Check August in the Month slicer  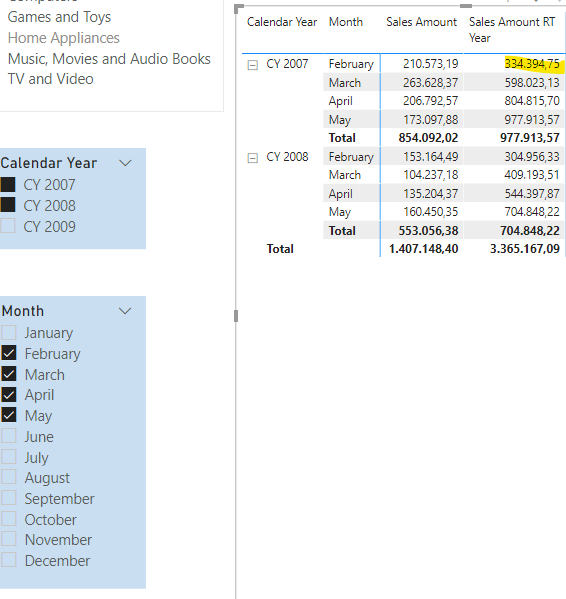point(9,477)
